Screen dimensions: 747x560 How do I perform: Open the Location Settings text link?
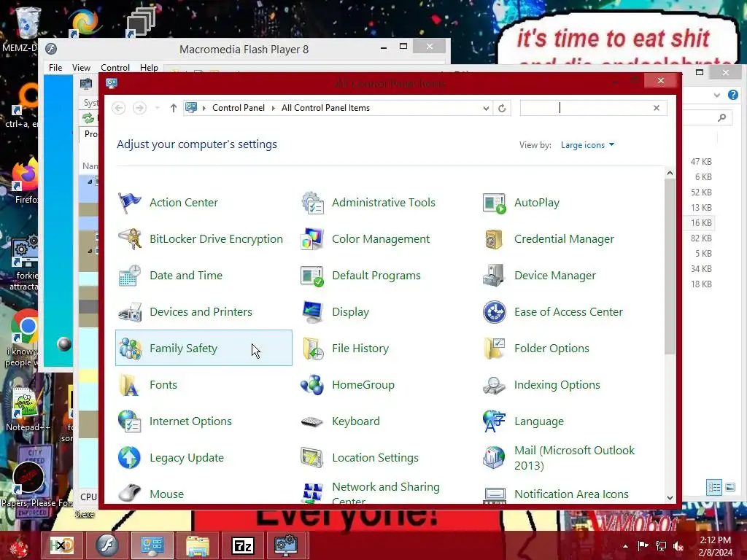[x=376, y=458]
